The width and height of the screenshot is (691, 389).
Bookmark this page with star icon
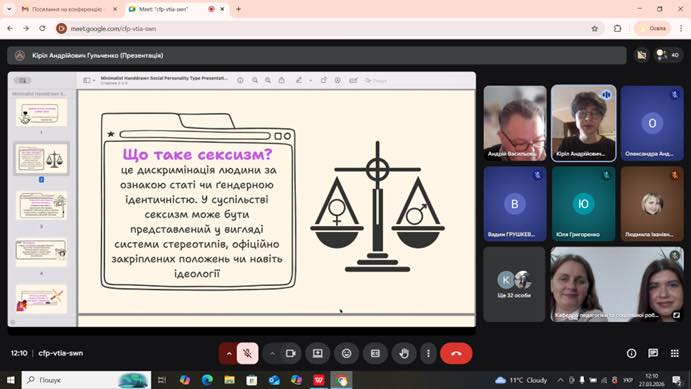point(594,28)
